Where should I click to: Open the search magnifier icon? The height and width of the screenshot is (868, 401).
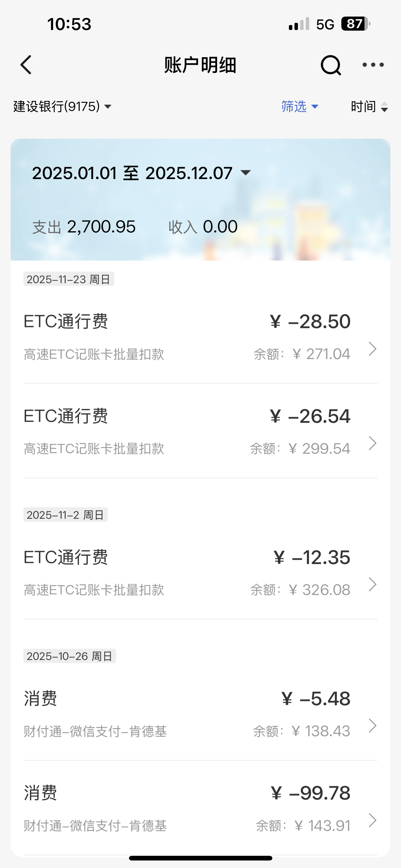[x=331, y=65]
